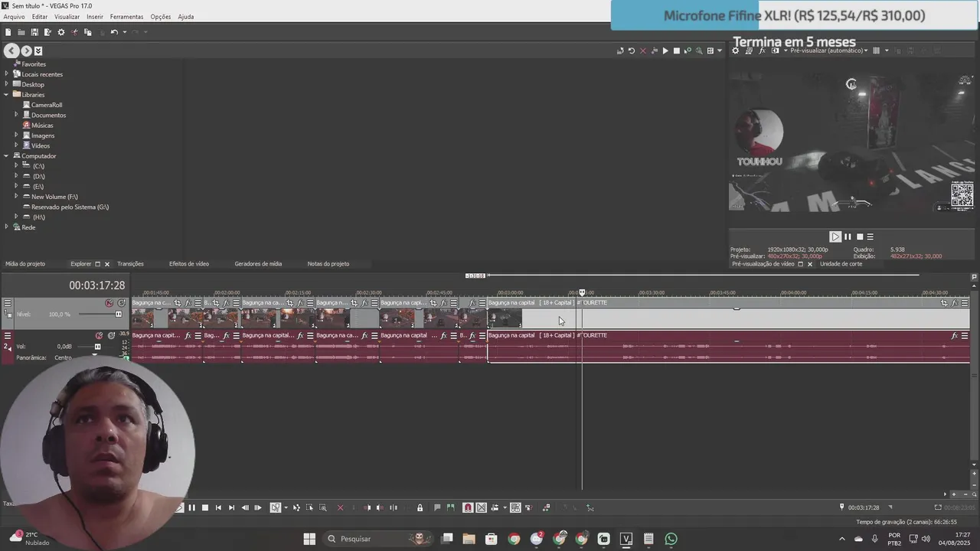Toggle lock events padlock icon
This screenshot has height=551, width=980.
coord(420,507)
